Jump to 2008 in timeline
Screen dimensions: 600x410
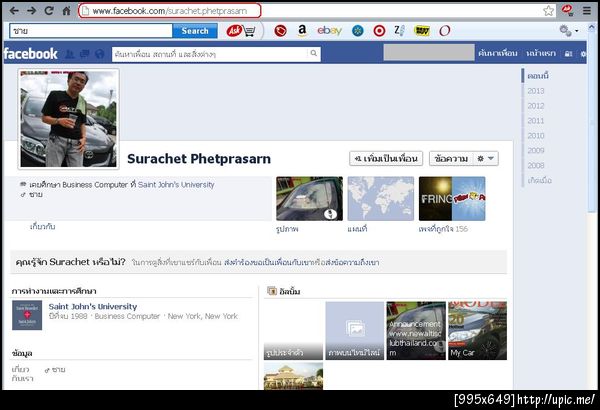tap(536, 165)
